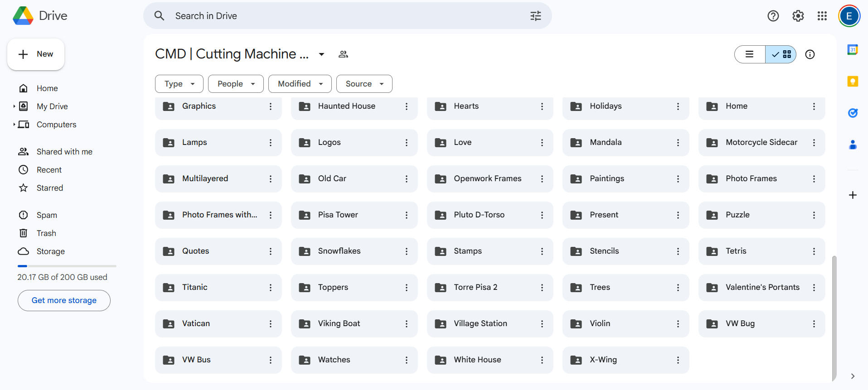Open Google Tasks side panel icon

point(853,113)
